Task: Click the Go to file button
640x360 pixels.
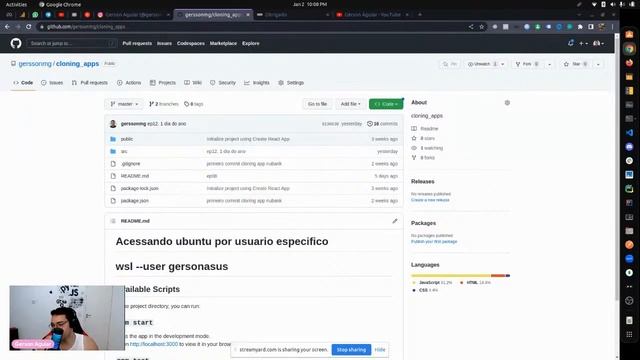Action: [317, 104]
